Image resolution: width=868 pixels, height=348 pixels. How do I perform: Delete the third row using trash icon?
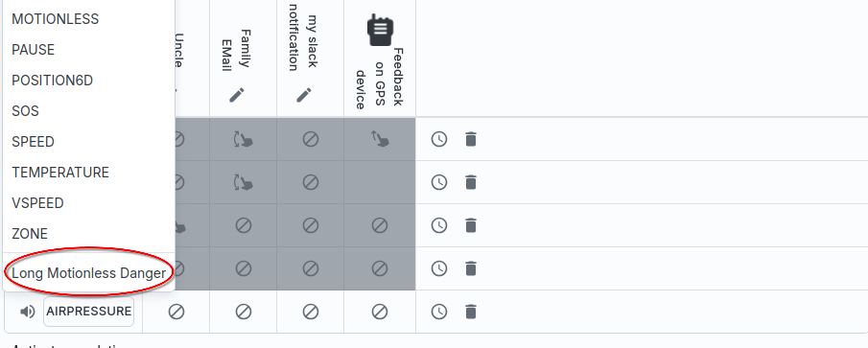click(471, 225)
